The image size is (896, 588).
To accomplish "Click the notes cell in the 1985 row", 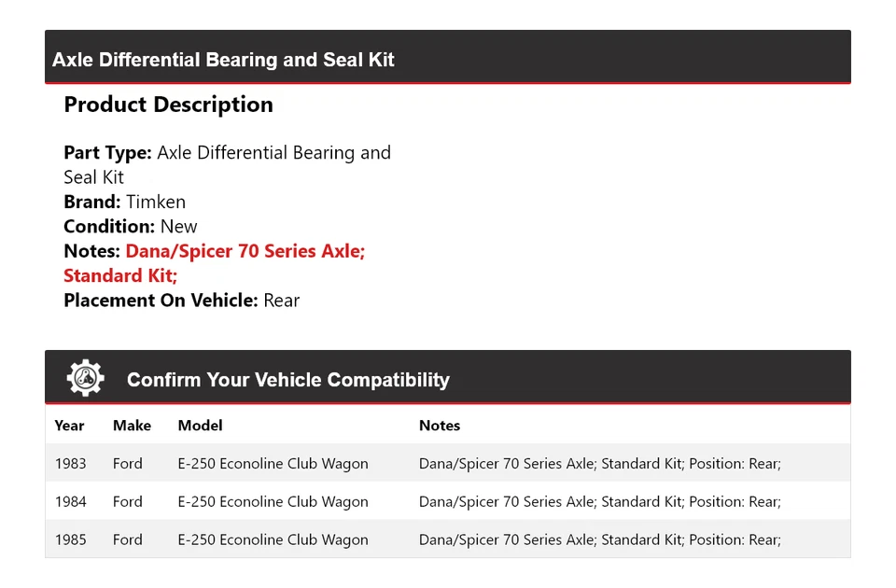I will point(599,539).
